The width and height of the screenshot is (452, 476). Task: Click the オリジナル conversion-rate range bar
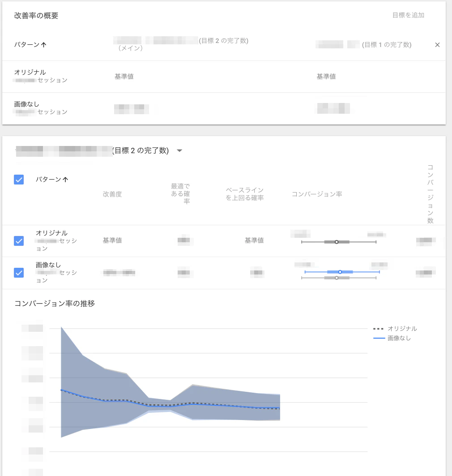pyautogui.click(x=338, y=242)
